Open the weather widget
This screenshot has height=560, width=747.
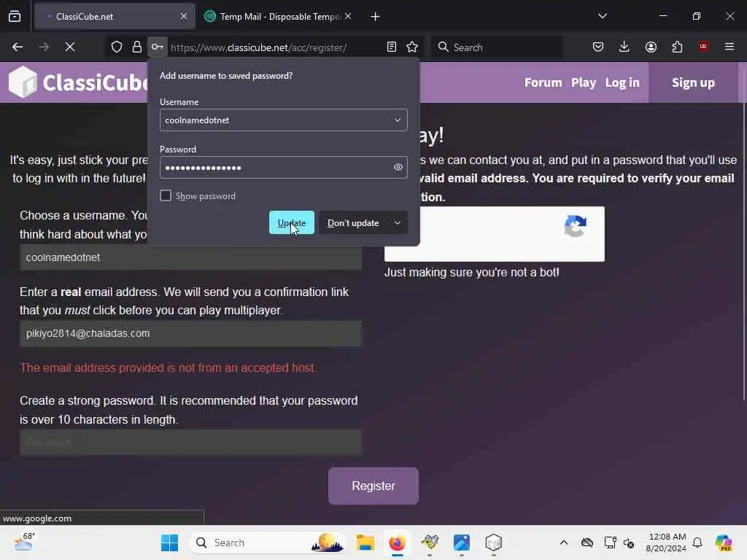[24, 542]
